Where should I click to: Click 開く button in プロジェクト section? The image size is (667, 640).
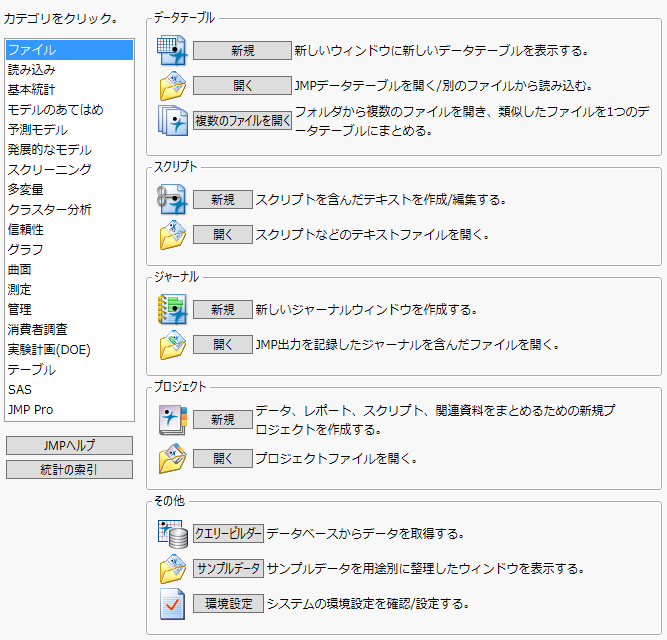pos(223,458)
